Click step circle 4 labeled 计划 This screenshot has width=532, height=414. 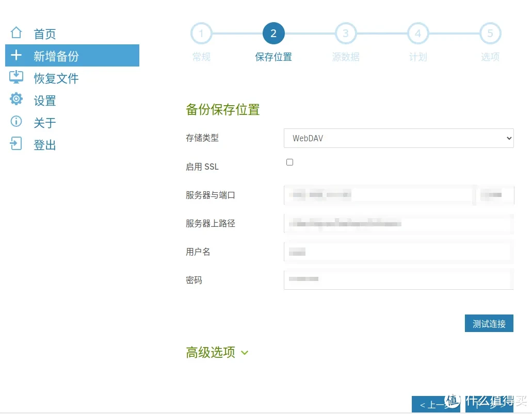tap(418, 33)
